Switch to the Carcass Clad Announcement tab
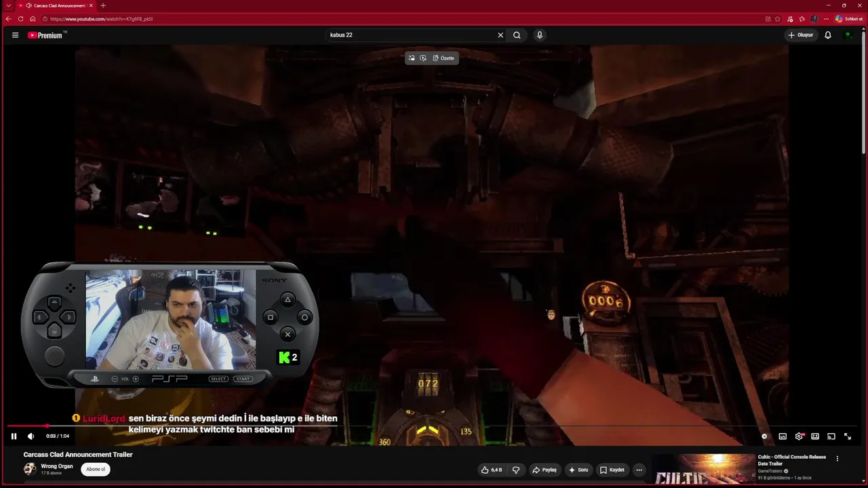Screen dimensions: 868x488 (x=56, y=5)
